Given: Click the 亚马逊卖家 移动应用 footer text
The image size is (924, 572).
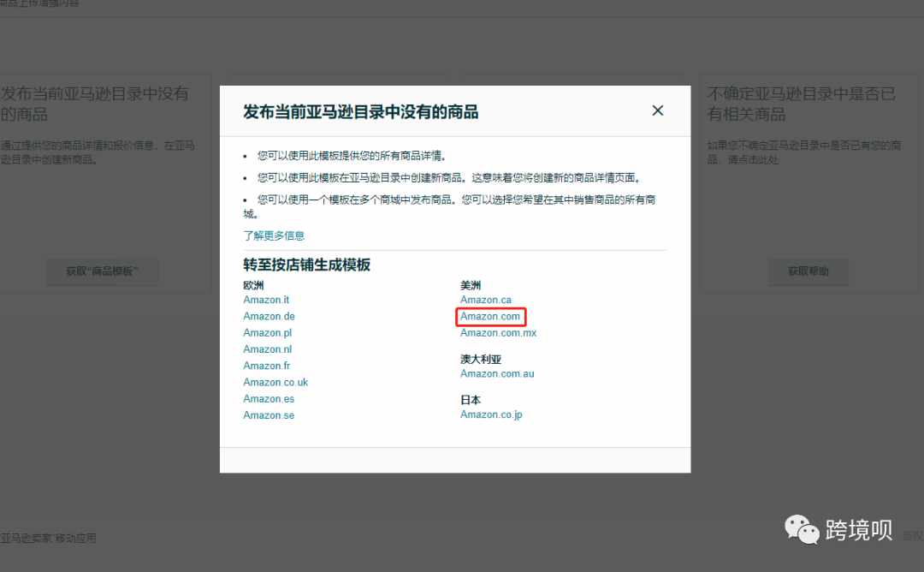Looking at the screenshot, I should (x=48, y=538).
